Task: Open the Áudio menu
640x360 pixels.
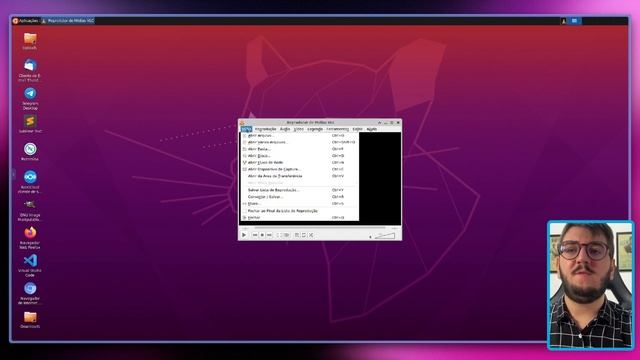Action: (285, 129)
